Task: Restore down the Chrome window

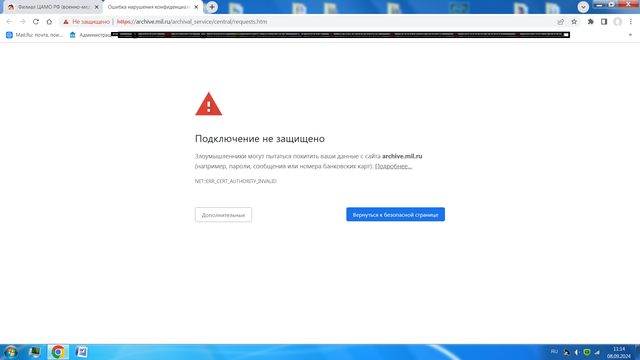Action: [611, 4]
